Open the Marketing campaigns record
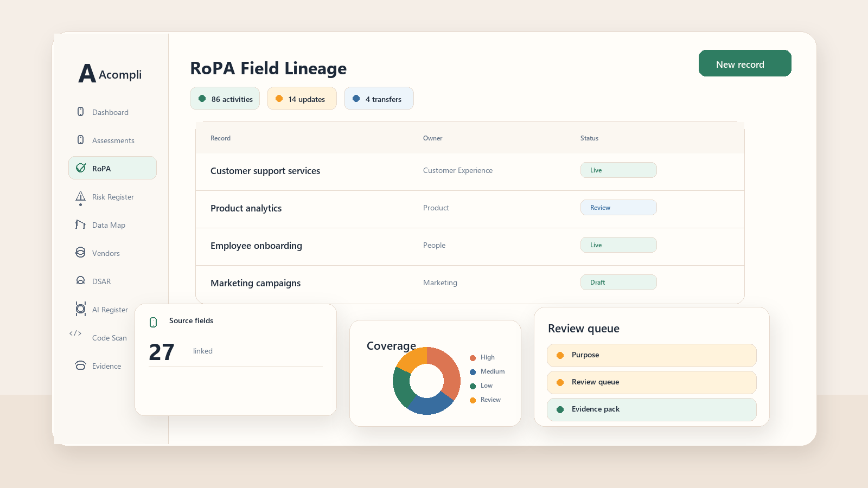 pyautogui.click(x=256, y=283)
